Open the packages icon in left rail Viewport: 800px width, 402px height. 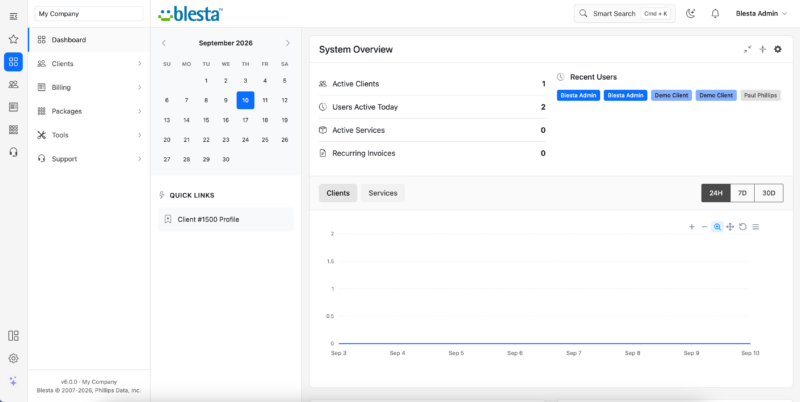coord(13,130)
